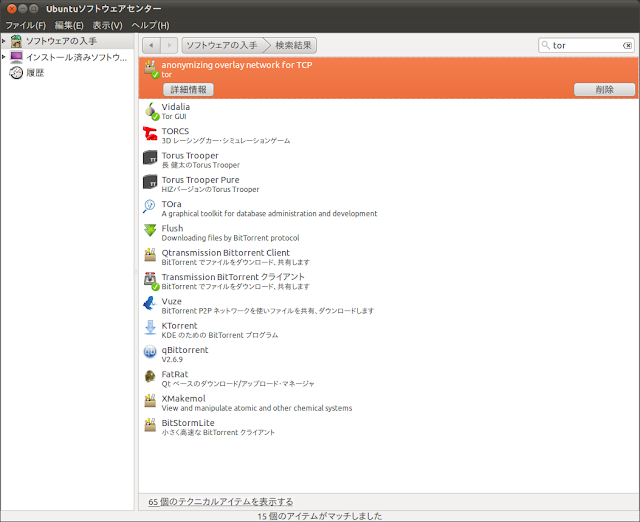Viewport: 640px width, 522px height.
Task: Click the 詳細情報 button for tor
Action: (188, 89)
